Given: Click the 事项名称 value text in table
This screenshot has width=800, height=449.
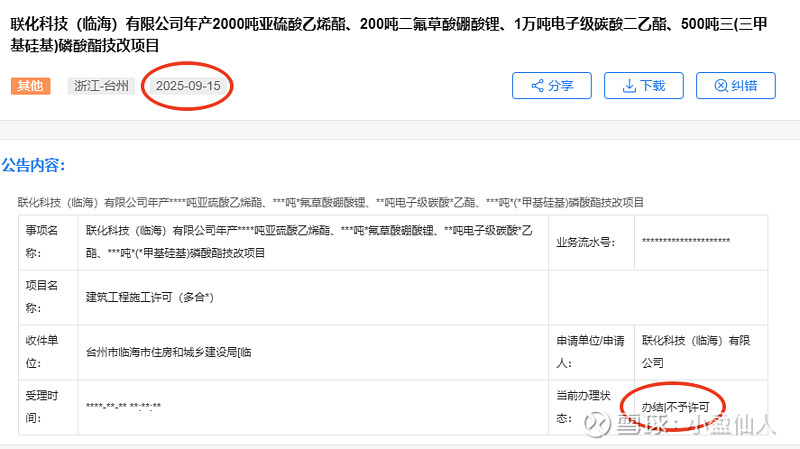Looking at the screenshot, I should pos(309,242).
